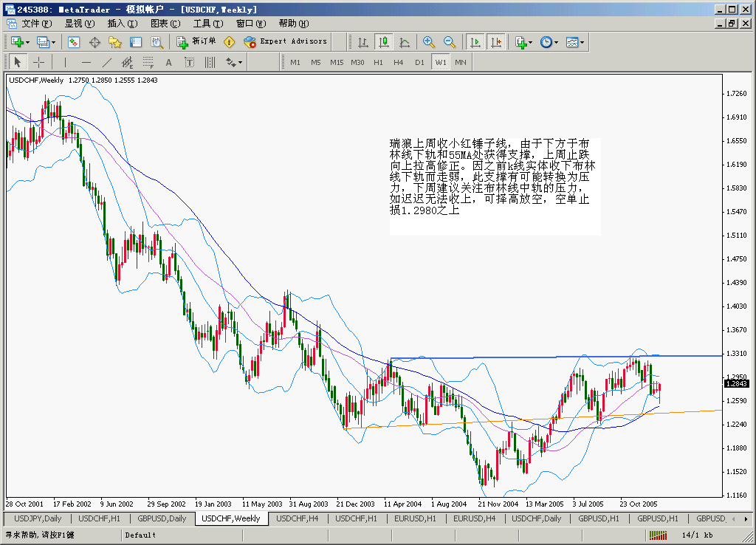Switch chart to Candlesticks display

[x=383, y=42]
